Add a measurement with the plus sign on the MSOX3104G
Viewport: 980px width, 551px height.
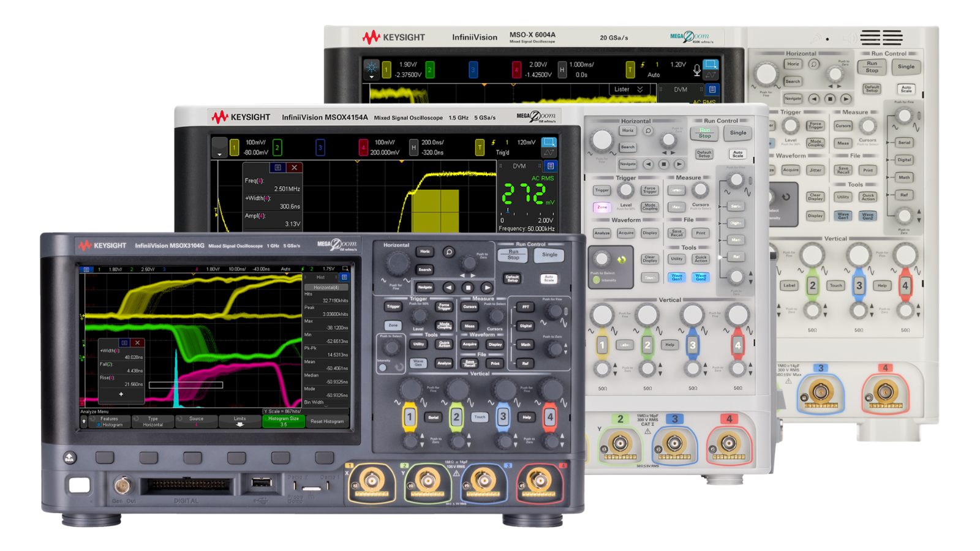(121, 394)
